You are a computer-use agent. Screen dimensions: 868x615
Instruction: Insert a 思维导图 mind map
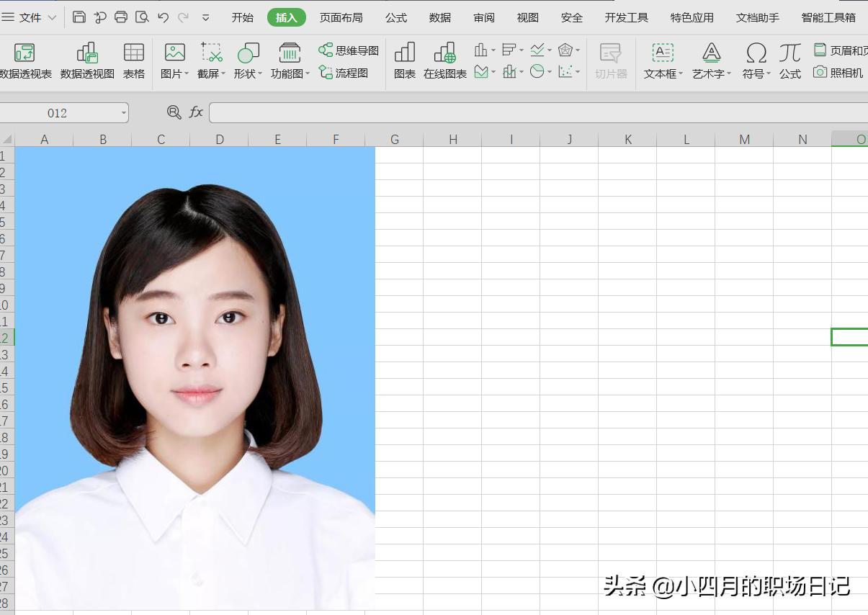(x=347, y=50)
